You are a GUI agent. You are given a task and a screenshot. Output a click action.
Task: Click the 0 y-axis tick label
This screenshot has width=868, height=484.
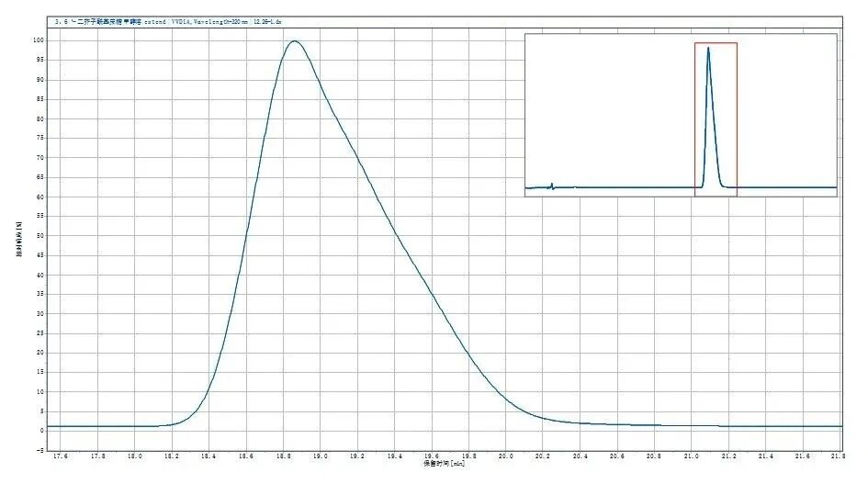[41, 431]
